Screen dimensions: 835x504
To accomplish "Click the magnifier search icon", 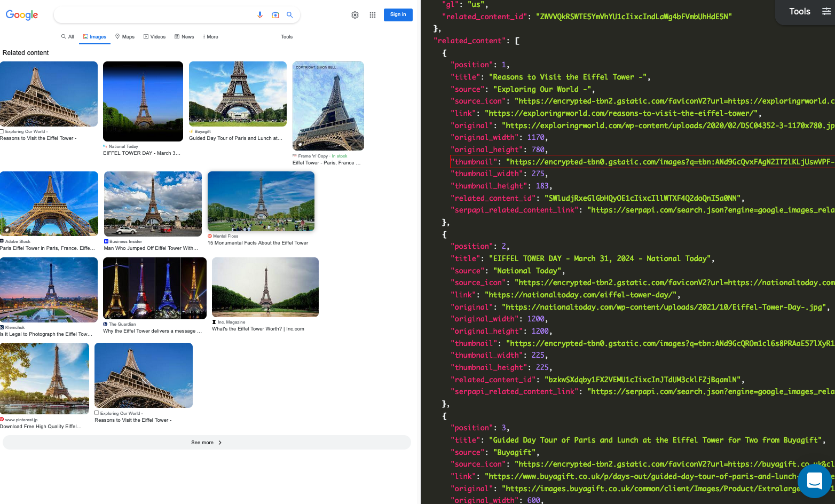I will 290,15.
